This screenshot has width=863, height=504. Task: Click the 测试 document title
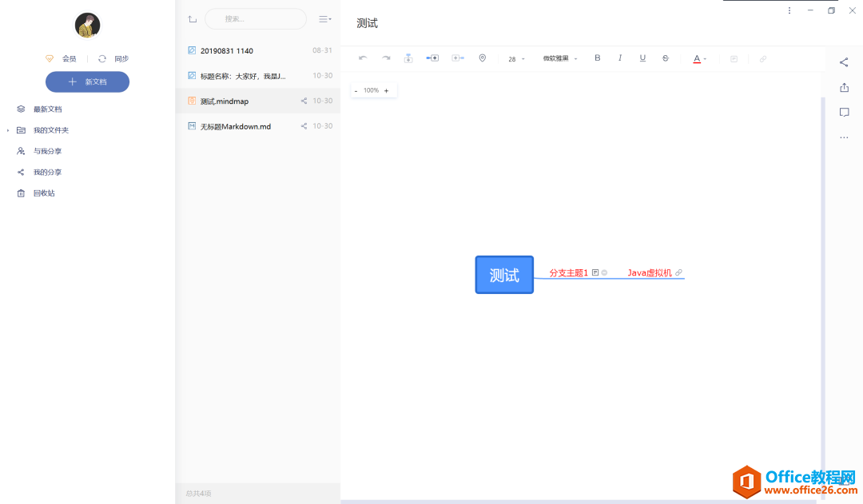[367, 23]
